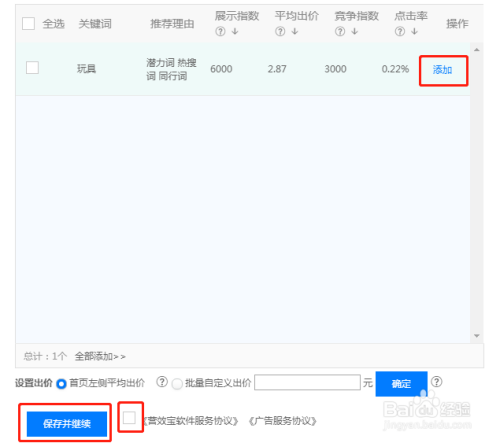Focus the custom bid 元 input field

tap(307, 382)
